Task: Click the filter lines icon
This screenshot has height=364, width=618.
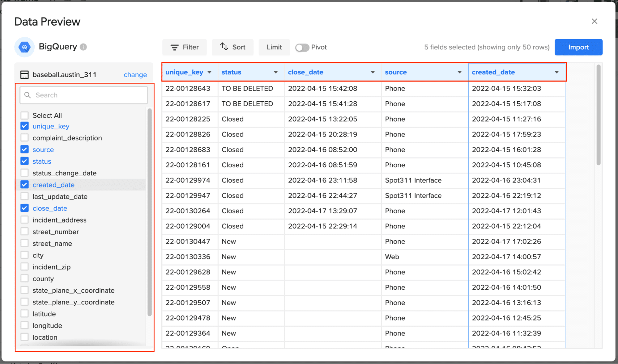Action: coord(175,47)
